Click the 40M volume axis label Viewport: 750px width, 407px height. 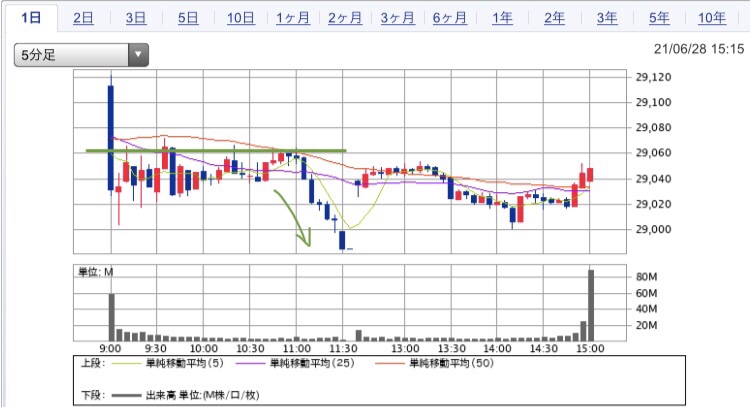(646, 309)
